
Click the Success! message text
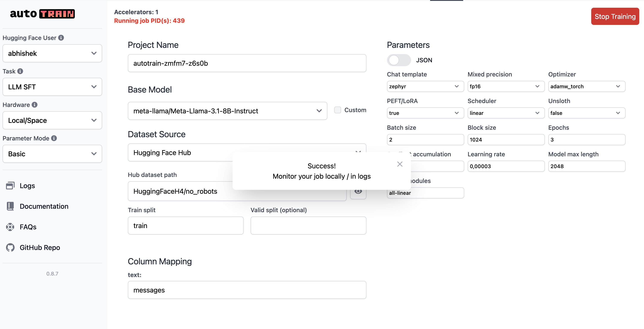pyautogui.click(x=322, y=166)
